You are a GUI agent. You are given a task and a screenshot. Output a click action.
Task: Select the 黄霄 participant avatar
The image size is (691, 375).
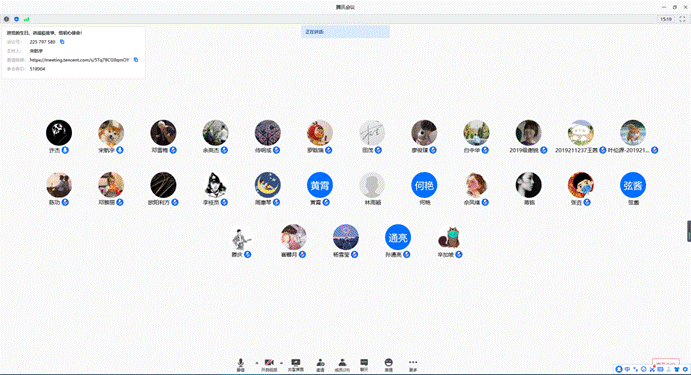pyautogui.click(x=319, y=185)
